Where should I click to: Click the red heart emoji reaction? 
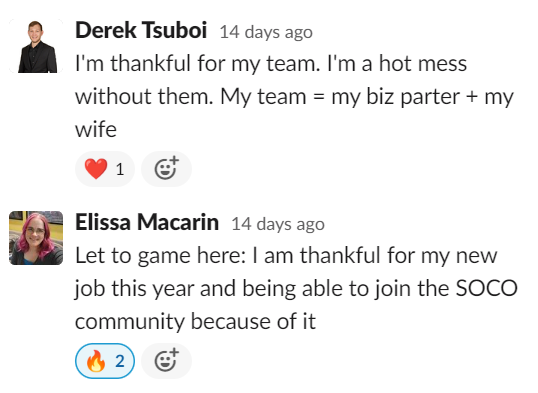[96, 169]
